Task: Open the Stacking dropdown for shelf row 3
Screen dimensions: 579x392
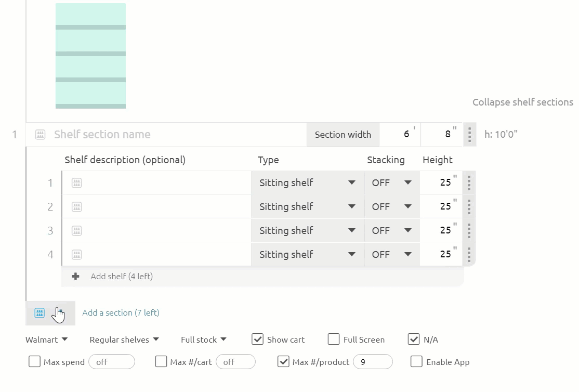Action: (x=392, y=231)
